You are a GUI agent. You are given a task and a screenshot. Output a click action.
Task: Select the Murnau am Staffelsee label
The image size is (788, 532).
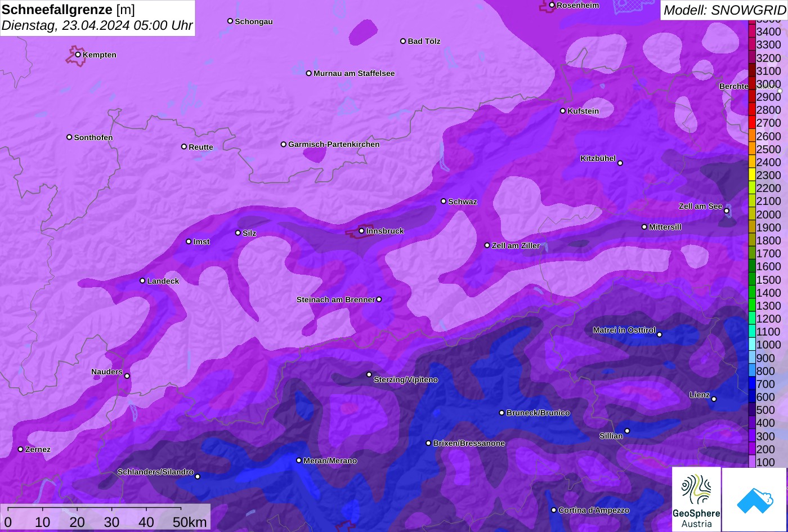click(354, 74)
